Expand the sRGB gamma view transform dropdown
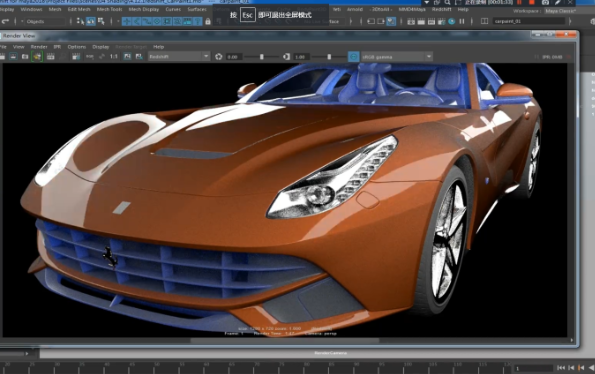 tap(397, 57)
